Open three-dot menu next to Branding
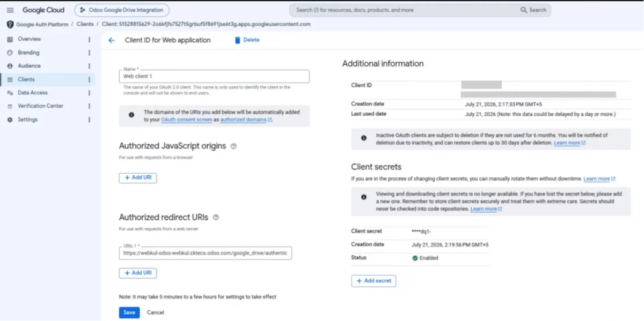This screenshot has width=644, height=321. (x=89, y=53)
